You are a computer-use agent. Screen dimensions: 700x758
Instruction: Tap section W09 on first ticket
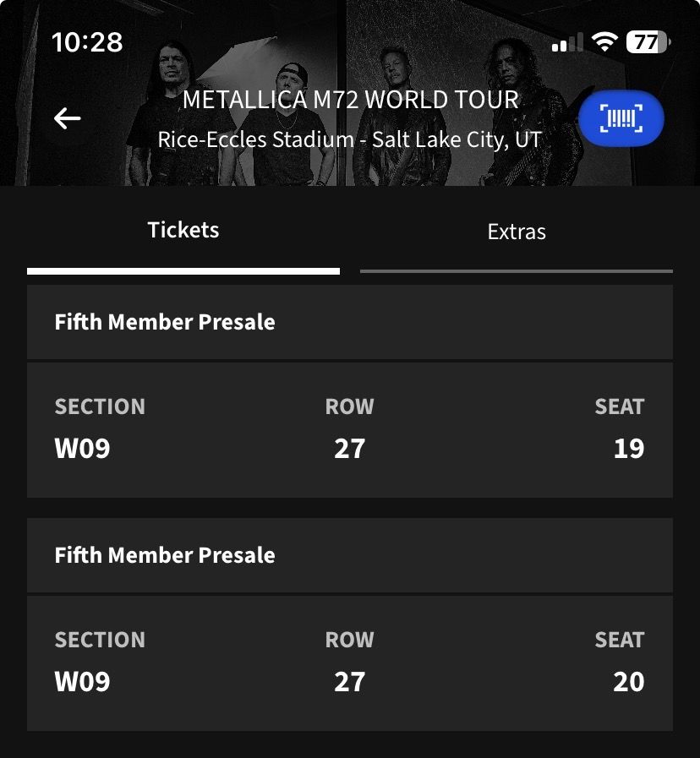[x=82, y=449]
